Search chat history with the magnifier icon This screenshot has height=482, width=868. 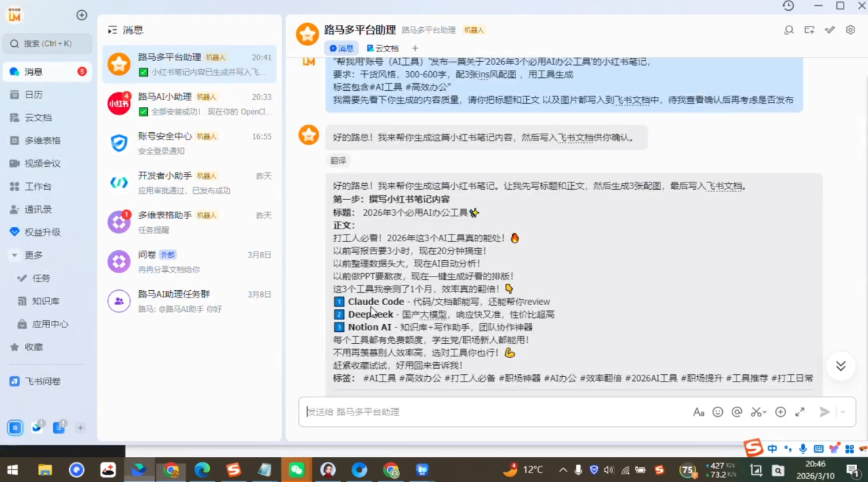[x=789, y=30]
